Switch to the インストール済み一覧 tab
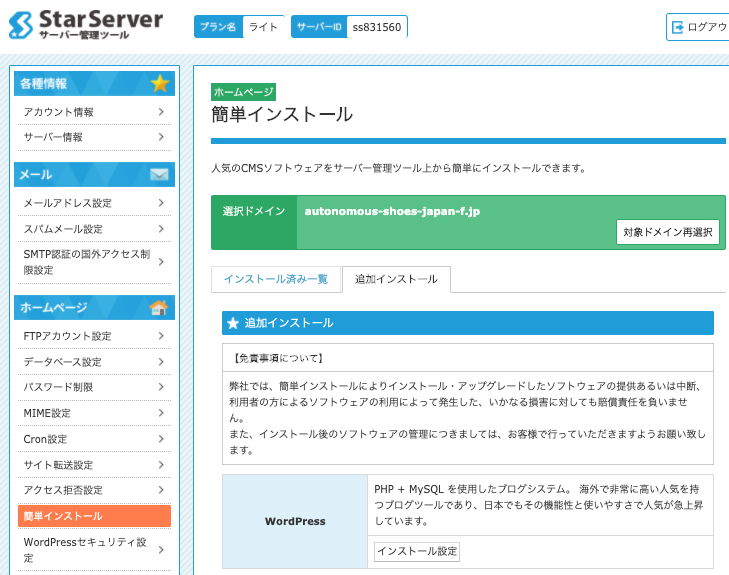Image resolution: width=729 pixels, height=575 pixels. coord(275,279)
